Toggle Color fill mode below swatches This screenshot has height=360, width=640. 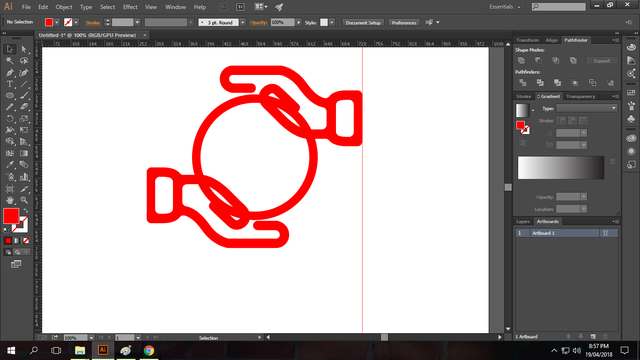pos(8,241)
